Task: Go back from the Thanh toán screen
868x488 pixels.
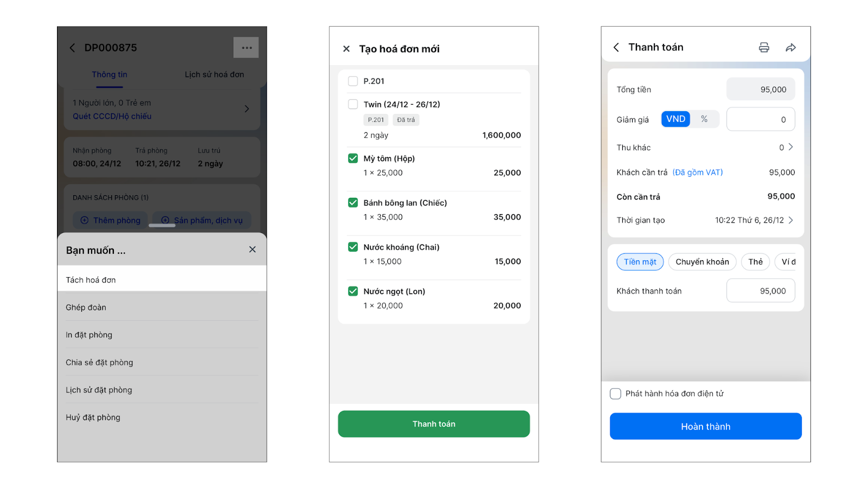Action: pyautogui.click(x=616, y=47)
